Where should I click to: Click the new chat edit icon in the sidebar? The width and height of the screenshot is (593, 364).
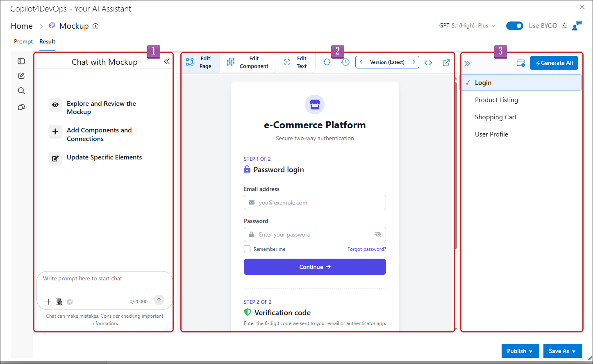pos(21,76)
